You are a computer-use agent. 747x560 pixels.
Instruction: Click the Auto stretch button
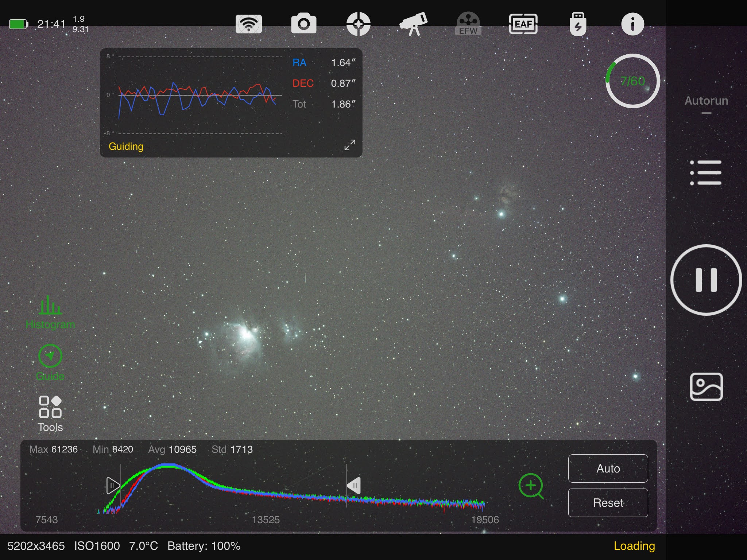(x=608, y=468)
